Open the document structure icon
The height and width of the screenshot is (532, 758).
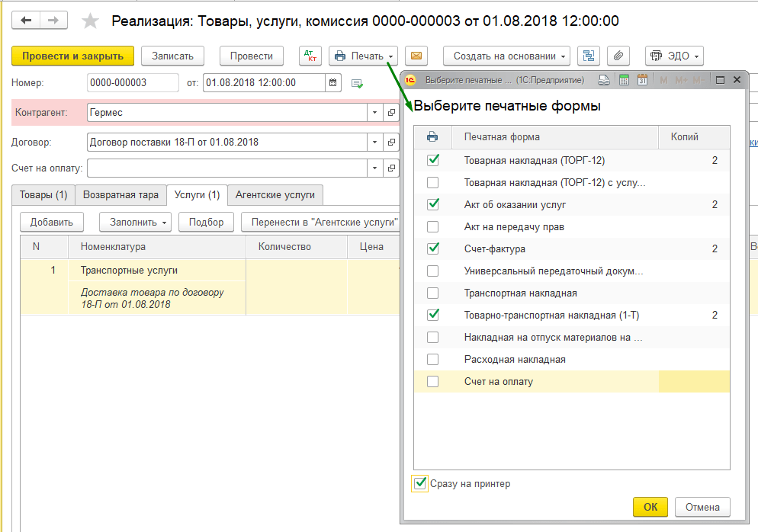click(588, 56)
